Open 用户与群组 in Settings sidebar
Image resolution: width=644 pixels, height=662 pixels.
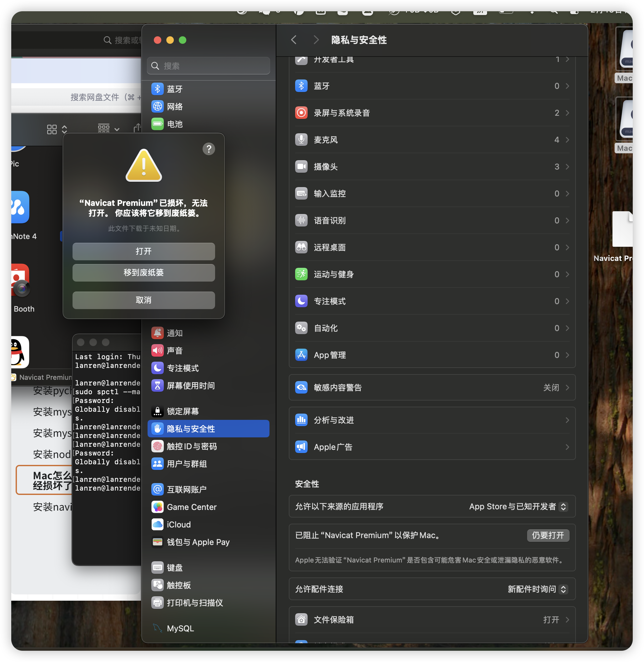208,464
